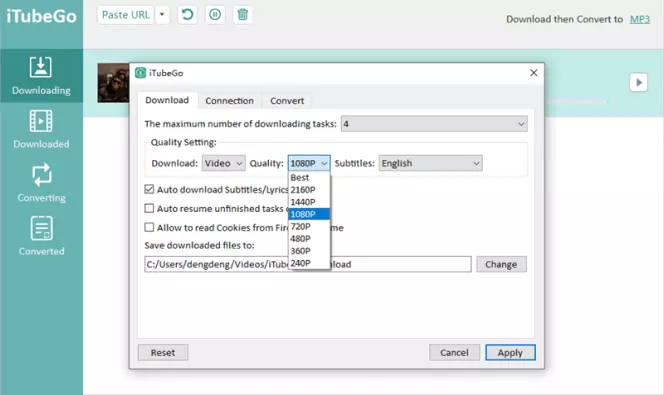The image size is (664, 395).
Task: Uncheck Auto download Subtitles/Lyrics
Action: 149,189
